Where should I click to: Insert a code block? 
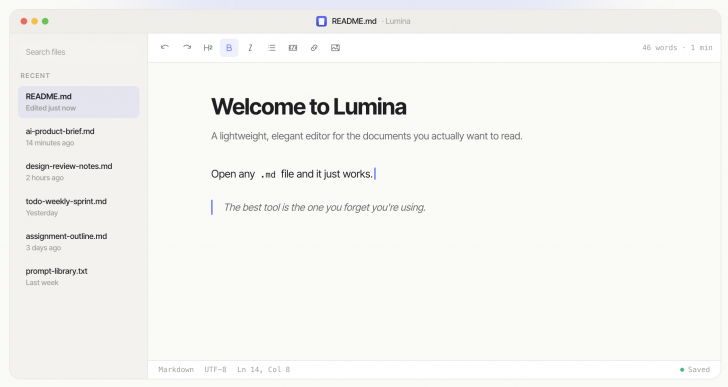coord(293,47)
